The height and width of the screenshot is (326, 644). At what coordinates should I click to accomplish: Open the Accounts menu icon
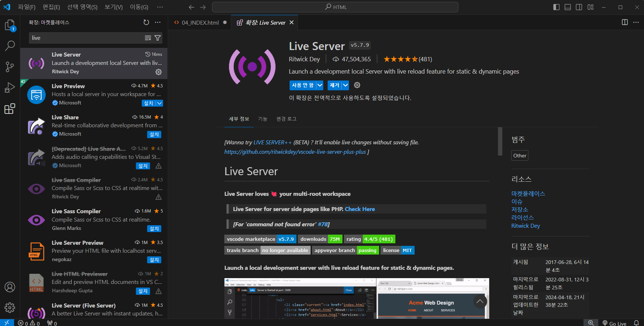[10, 287]
